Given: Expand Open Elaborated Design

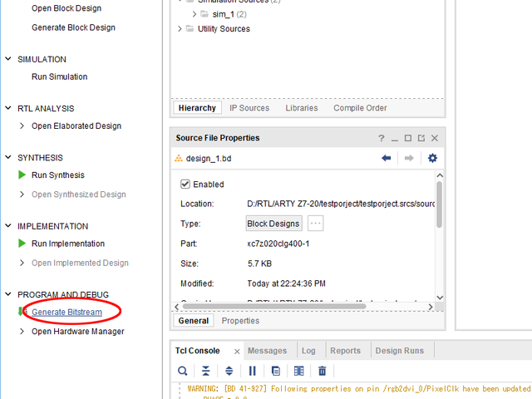Looking at the screenshot, I should point(22,126).
